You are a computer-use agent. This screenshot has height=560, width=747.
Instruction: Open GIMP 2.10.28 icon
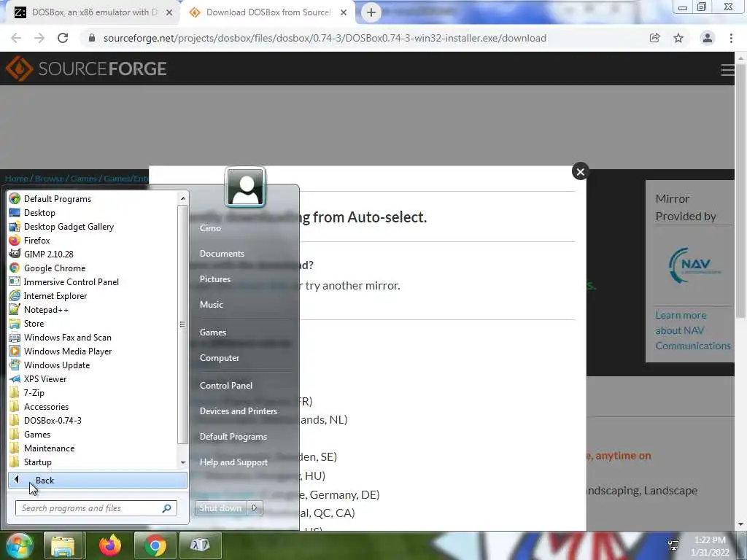15,254
